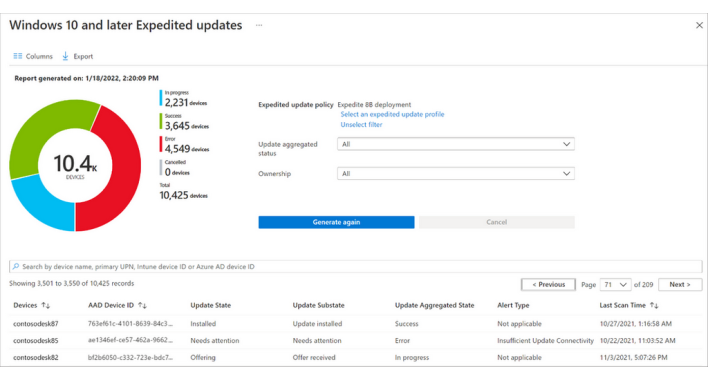Click the ellipsis next to the title
The image size is (708, 380).
tap(259, 25)
